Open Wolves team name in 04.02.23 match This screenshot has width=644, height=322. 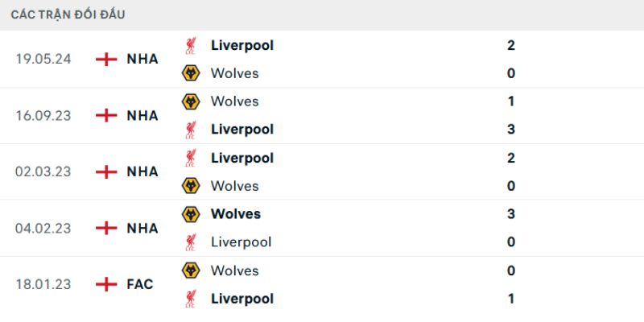(235, 214)
